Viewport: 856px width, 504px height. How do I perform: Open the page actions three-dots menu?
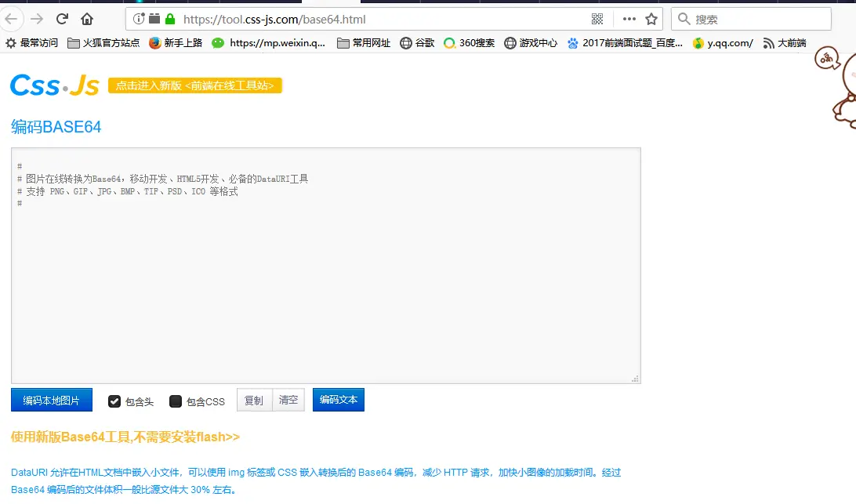[x=629, y=19]
